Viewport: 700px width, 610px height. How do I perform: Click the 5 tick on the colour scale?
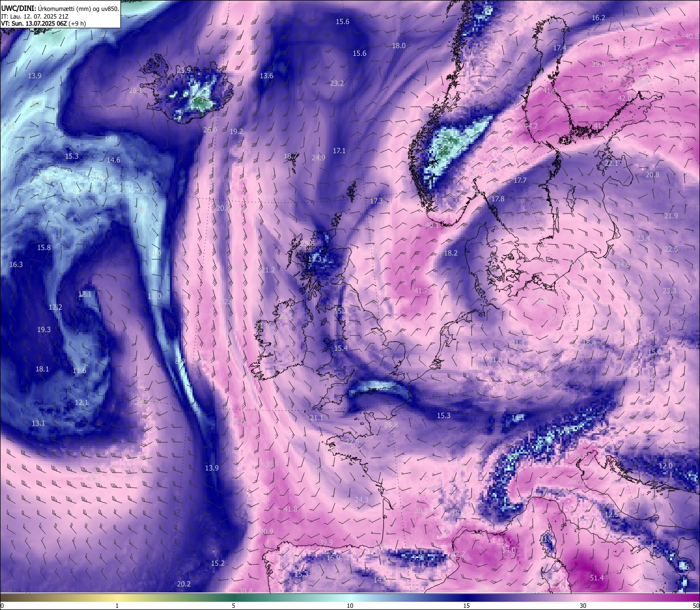point(234,606)
